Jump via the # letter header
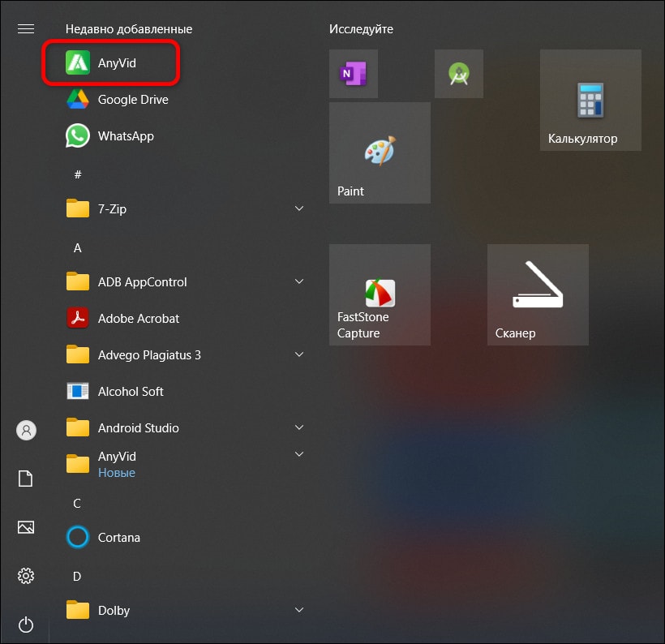 coord(78,174)
